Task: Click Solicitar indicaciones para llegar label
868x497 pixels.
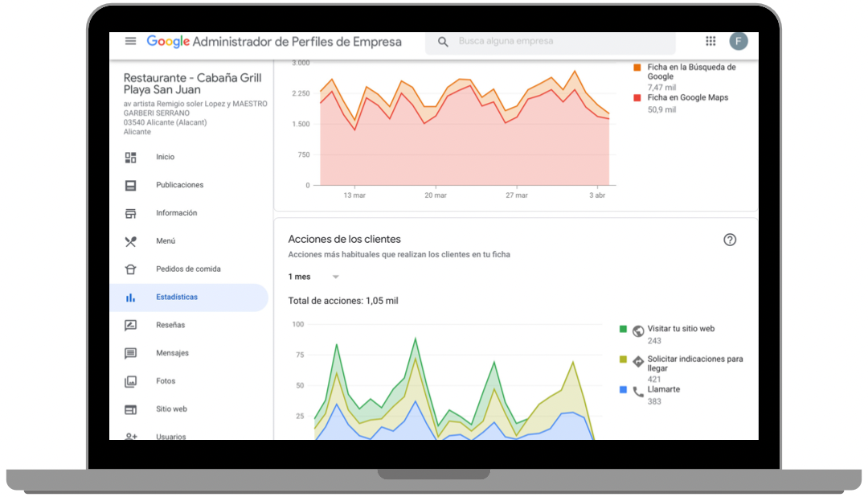Action: (695, 364)
